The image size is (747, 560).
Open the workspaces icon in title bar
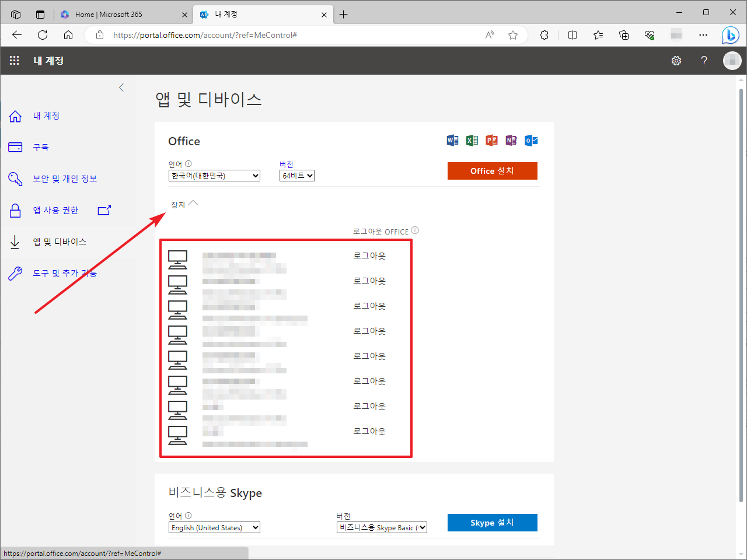(16, 14)
